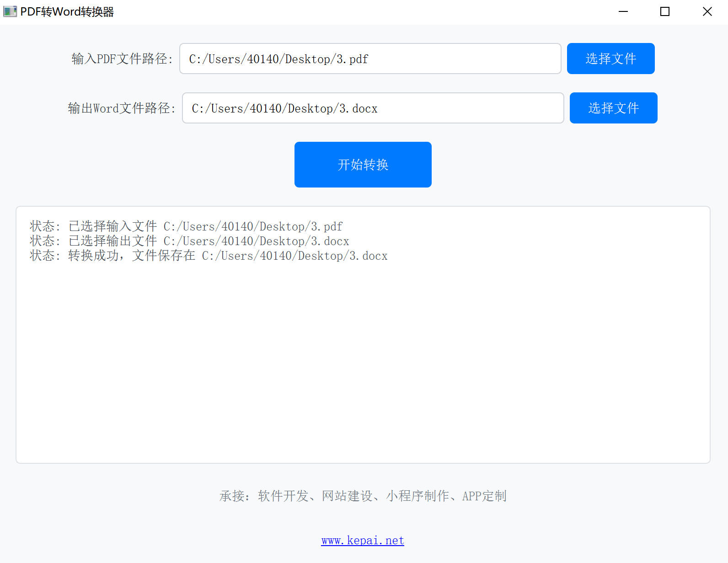The width and height of the screenshot is (728, 563).
Task: Click the app icon in the title bar
Action: click(10, 11)
